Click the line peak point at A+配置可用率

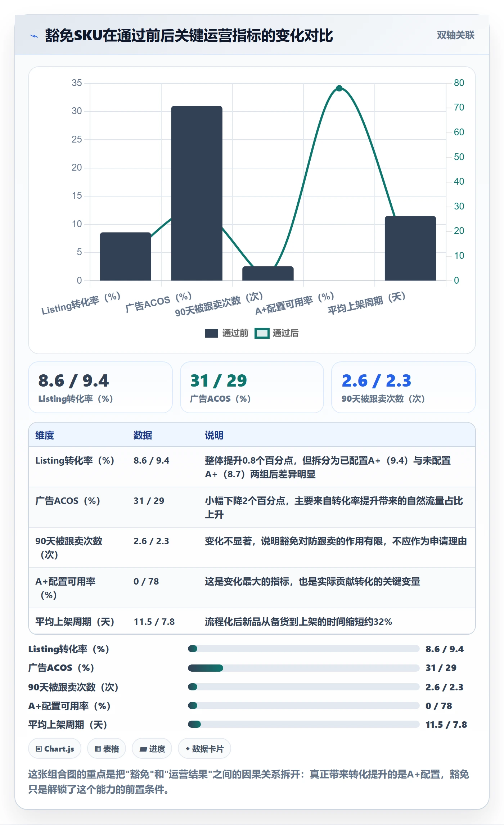[339, 88]
